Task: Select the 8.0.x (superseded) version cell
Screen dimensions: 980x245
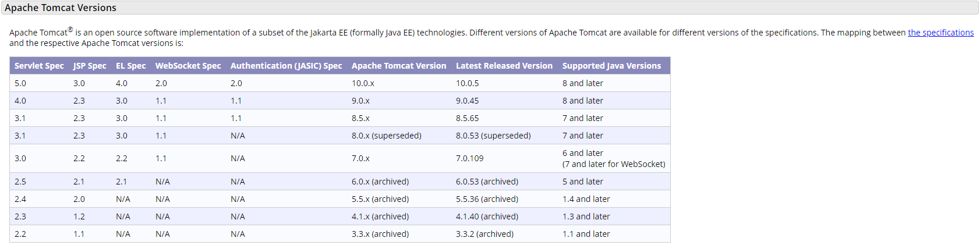Action: [x=387, y=136]
